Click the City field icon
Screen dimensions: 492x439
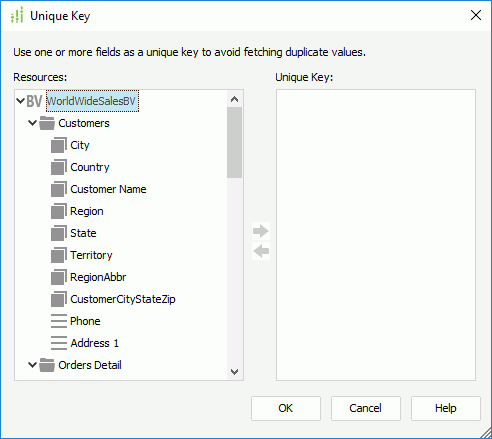(x=59, y=145)
